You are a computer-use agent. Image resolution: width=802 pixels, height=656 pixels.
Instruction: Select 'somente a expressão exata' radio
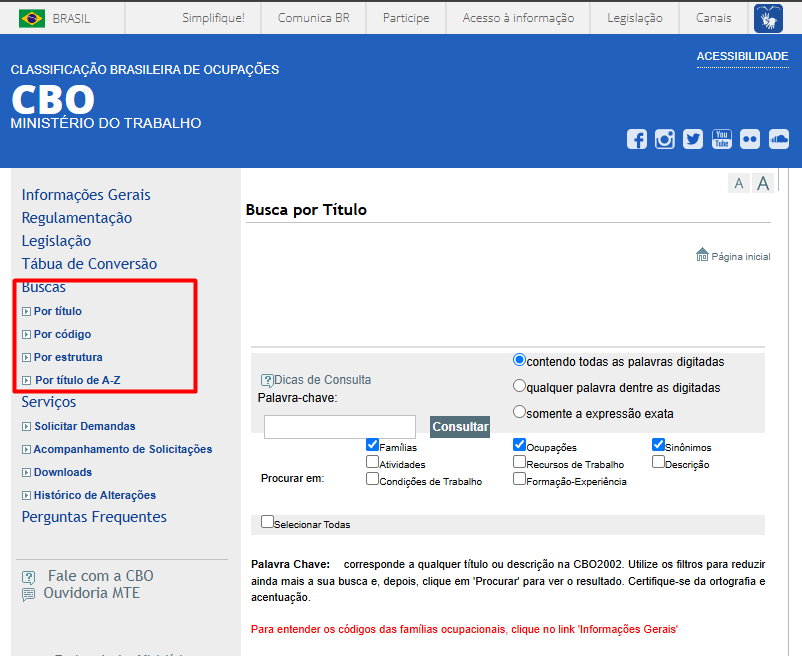[x=519, y=412]
